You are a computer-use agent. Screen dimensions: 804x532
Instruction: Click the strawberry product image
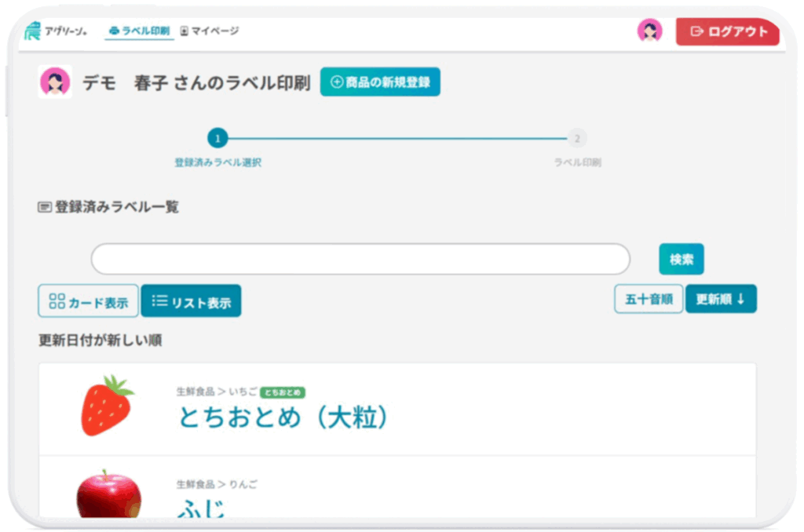point(108,406)
